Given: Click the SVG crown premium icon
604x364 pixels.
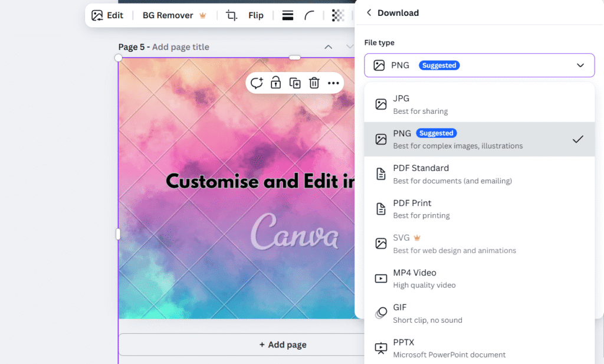Looking at the screenshot, I should 417,238.
